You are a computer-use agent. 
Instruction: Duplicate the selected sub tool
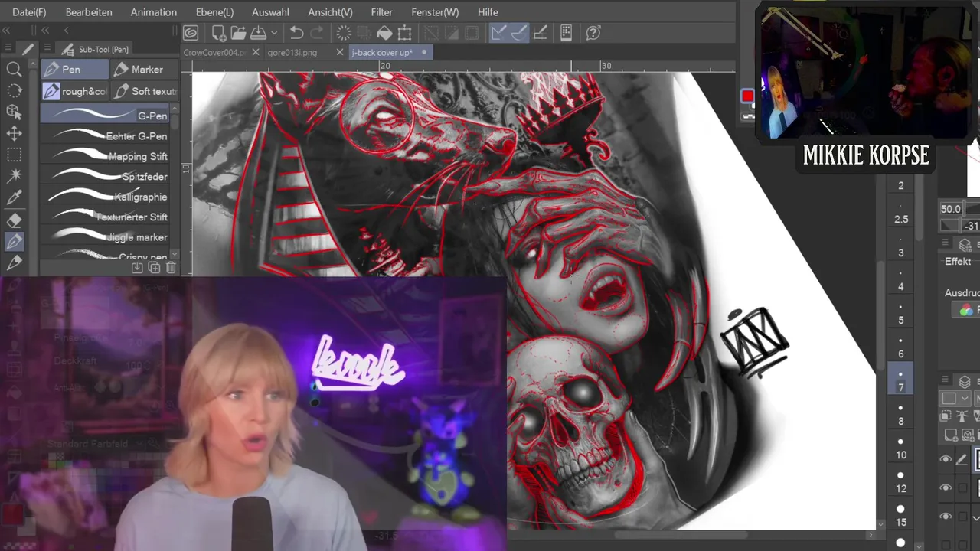(154, 268)
